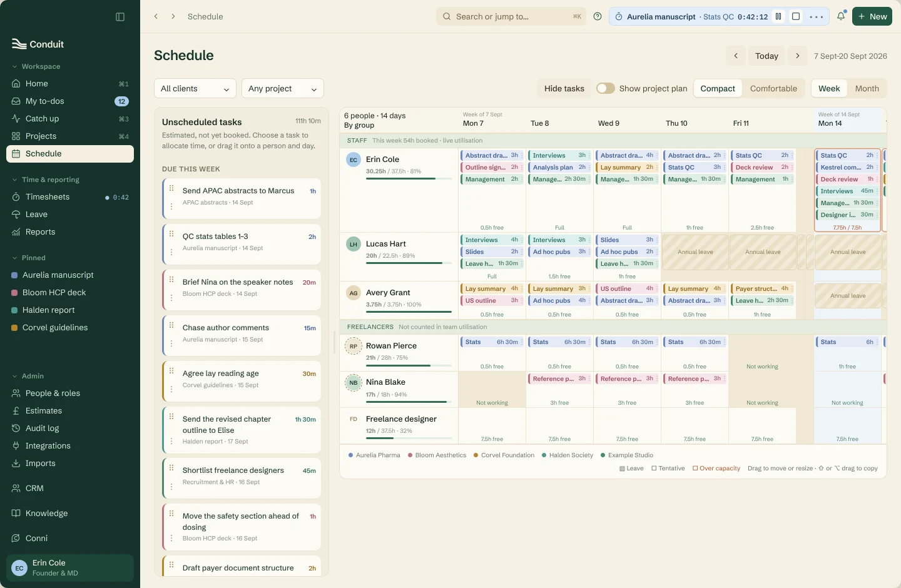Click the green New button
Viewport: 901px width, 588px height.
pos(872,17)
